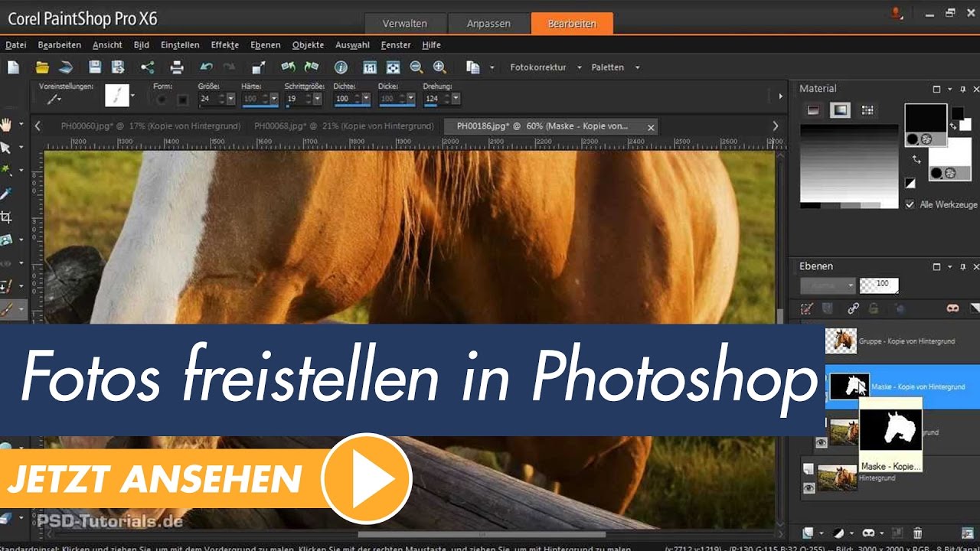Open the Ebenen menu
The width and height of the screenshot is (980, 551).
pyautogui.click(x=265, y=45)
